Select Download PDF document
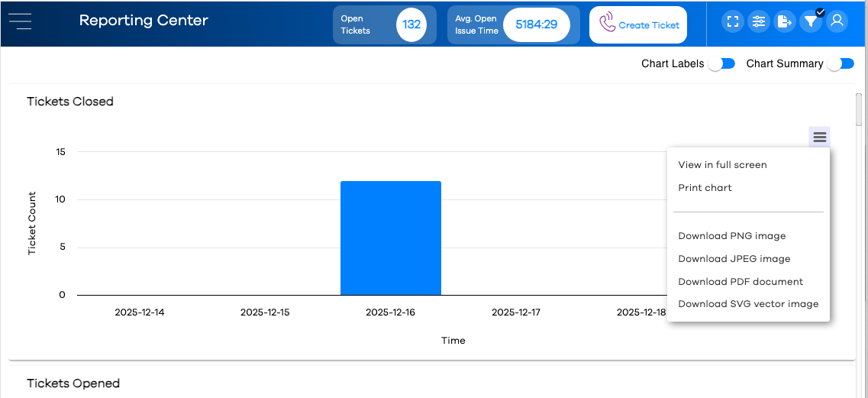This screenshot has width=868, height=398. (741, 281)
